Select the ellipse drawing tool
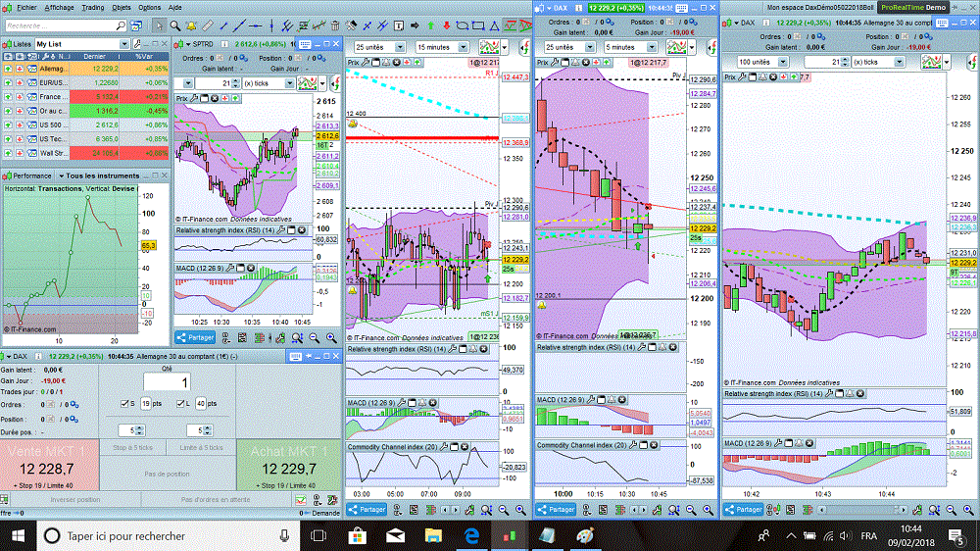The width and height of the screenshot is (980, 551). [x=463, y=25]
